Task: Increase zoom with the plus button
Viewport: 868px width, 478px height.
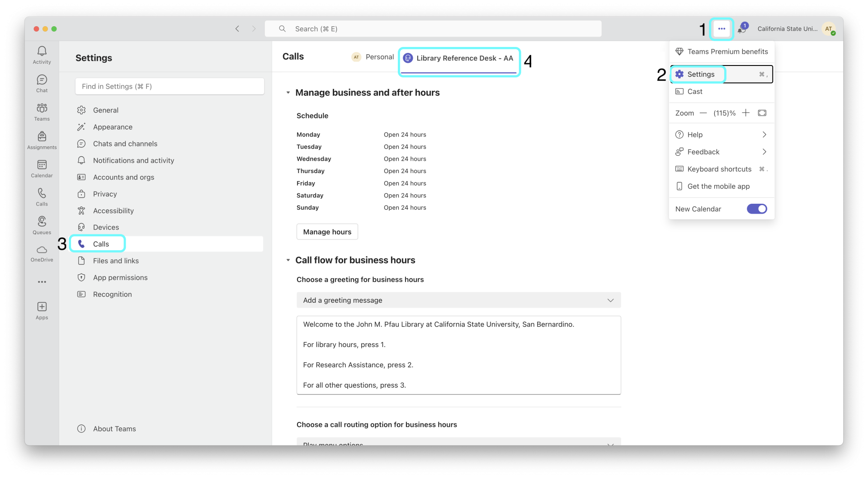Action: coord(746,113)
